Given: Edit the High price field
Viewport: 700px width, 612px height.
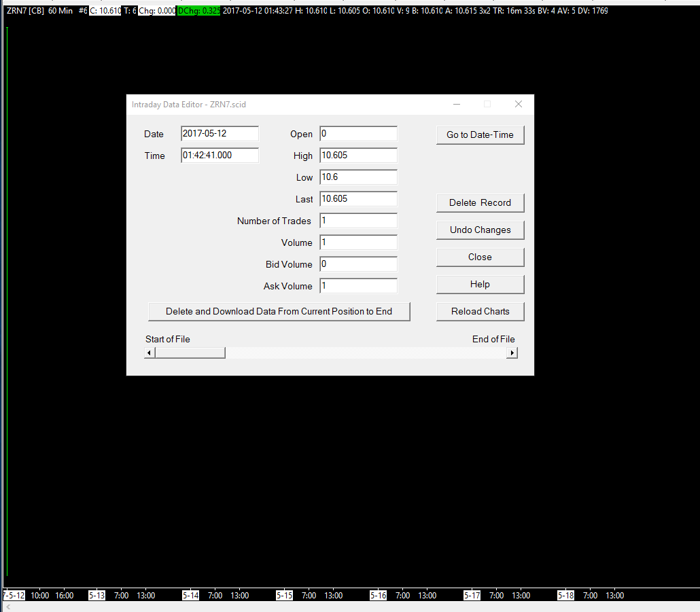Looking at the screenshot, I should [x=358, y=156].
